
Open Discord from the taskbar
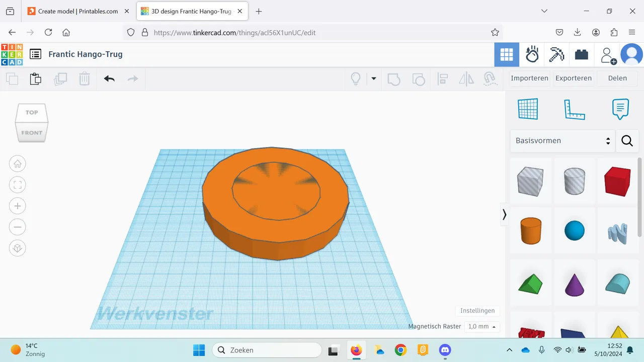click(445, 350)
